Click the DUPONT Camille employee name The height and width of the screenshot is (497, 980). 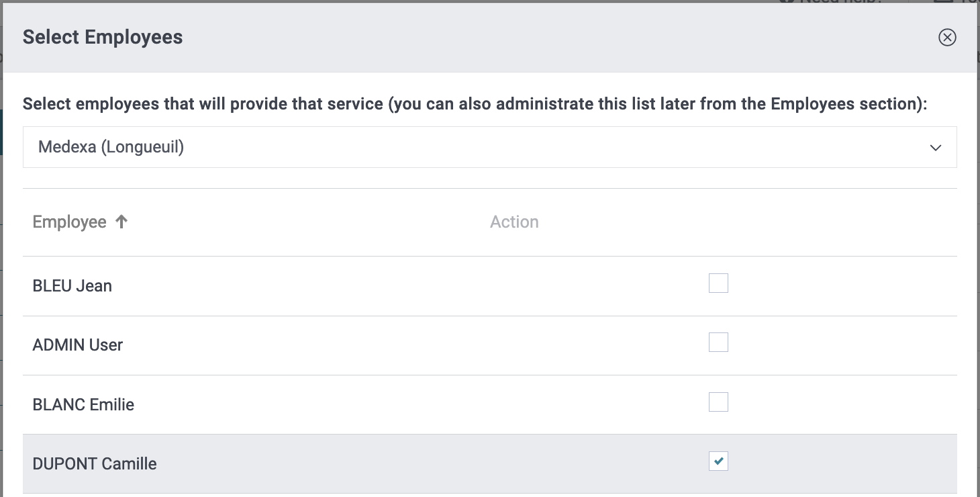(x=95, y=464)
